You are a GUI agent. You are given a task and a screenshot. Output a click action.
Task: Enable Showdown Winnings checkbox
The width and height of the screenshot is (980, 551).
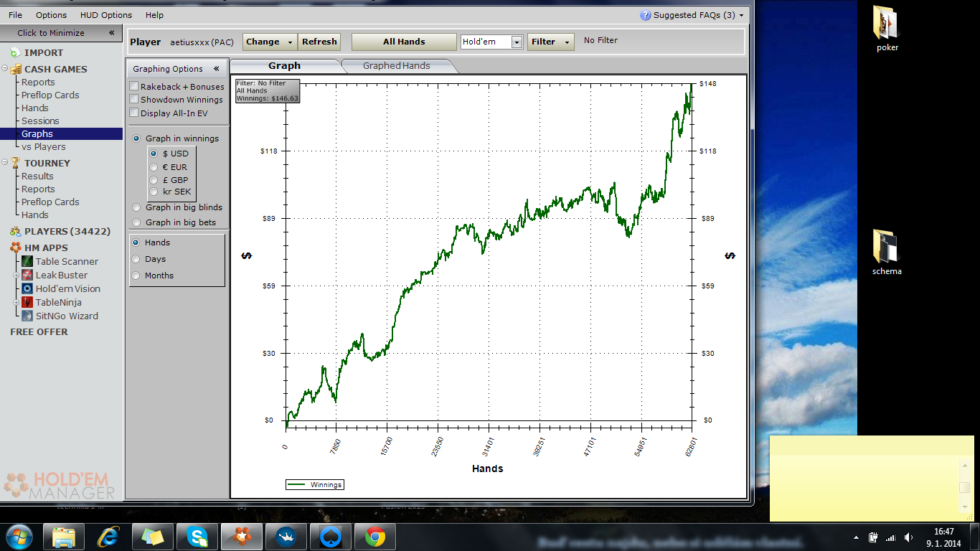[x=133, y=99]
